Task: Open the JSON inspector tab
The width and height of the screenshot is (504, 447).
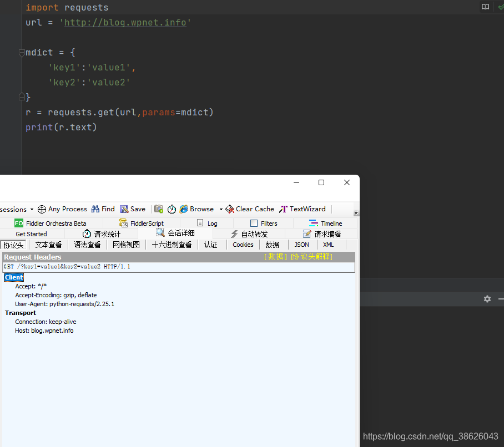Action: tap(301, 245)
